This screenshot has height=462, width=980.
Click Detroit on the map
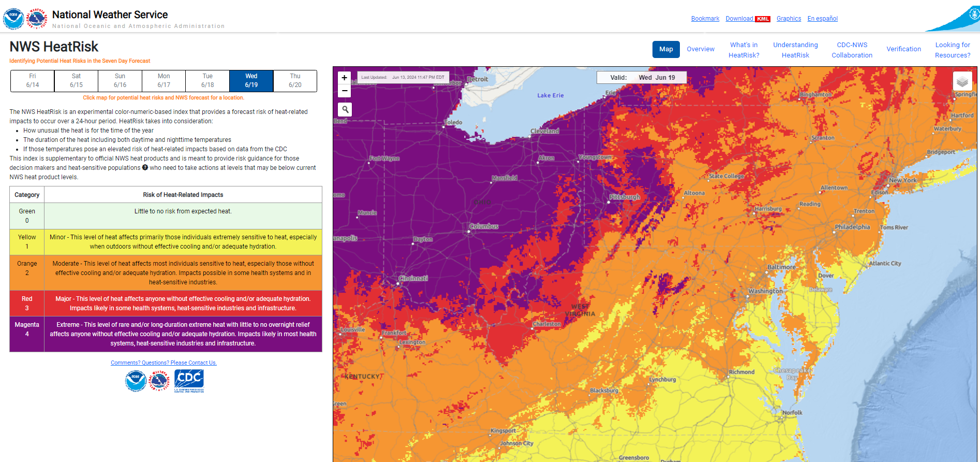[478, 79]
